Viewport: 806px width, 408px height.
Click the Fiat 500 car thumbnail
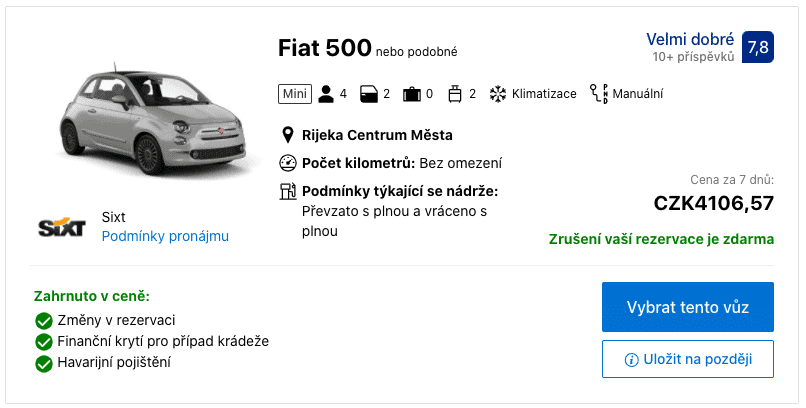[153, 121]
